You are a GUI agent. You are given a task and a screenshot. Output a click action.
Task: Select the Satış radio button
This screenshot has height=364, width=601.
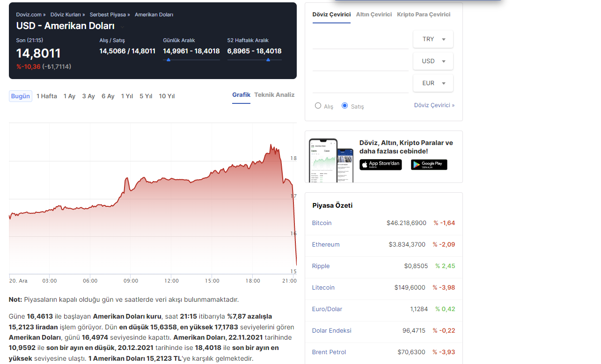(345, 106)
